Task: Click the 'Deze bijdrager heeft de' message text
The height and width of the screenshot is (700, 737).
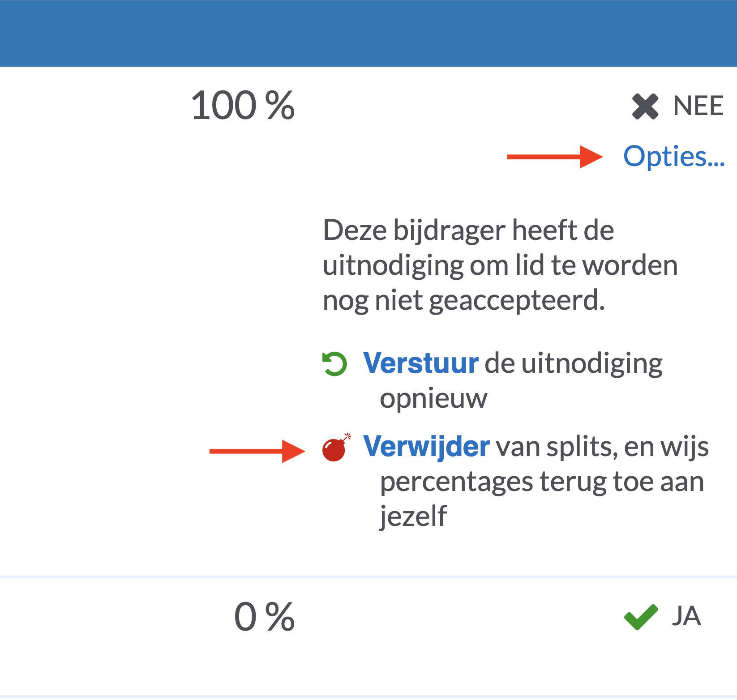Action: 468,230
